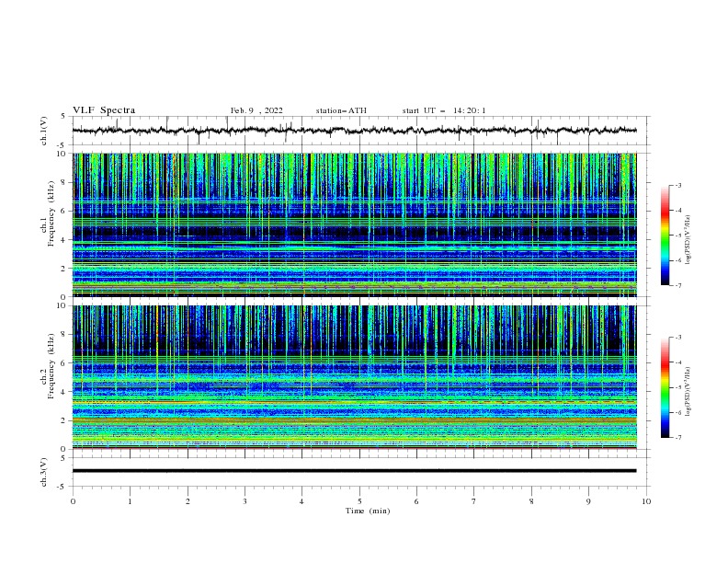Click the "-7" label on lower color scale

(678, 437)
